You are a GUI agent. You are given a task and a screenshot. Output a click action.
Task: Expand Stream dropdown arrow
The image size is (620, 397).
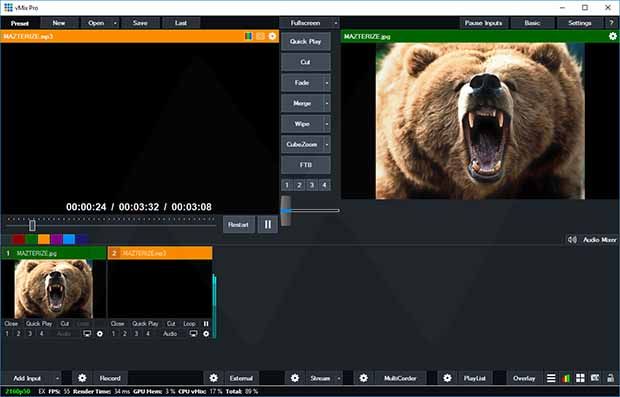tap(339, 378)
